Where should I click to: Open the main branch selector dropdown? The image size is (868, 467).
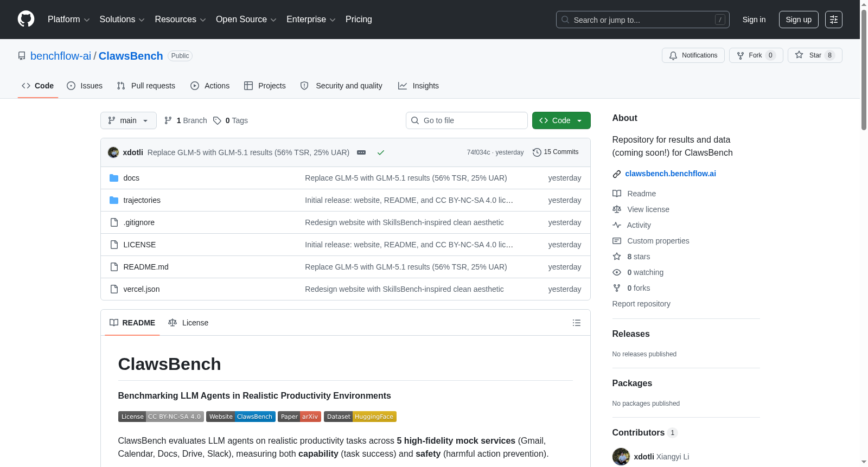click(129, 120)
